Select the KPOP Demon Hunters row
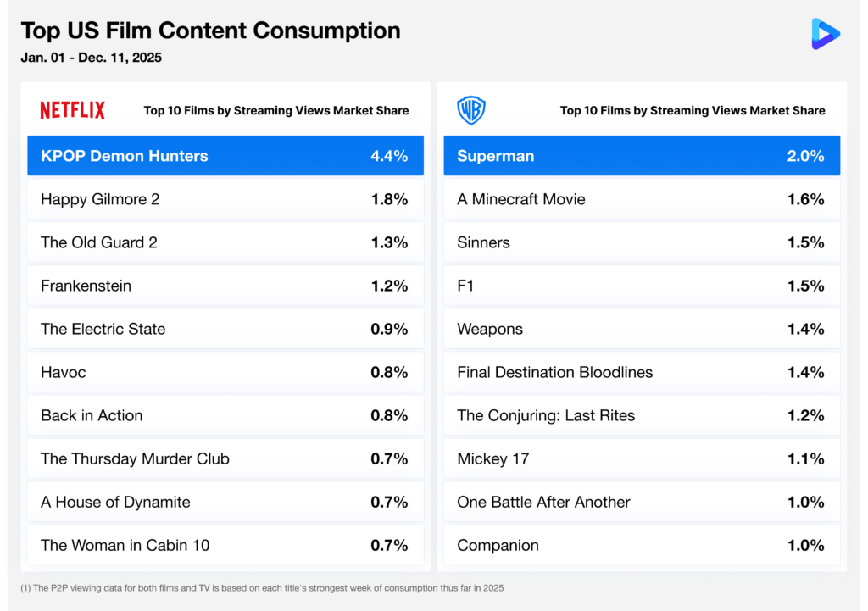868x611 pixels. click(225, 156)
